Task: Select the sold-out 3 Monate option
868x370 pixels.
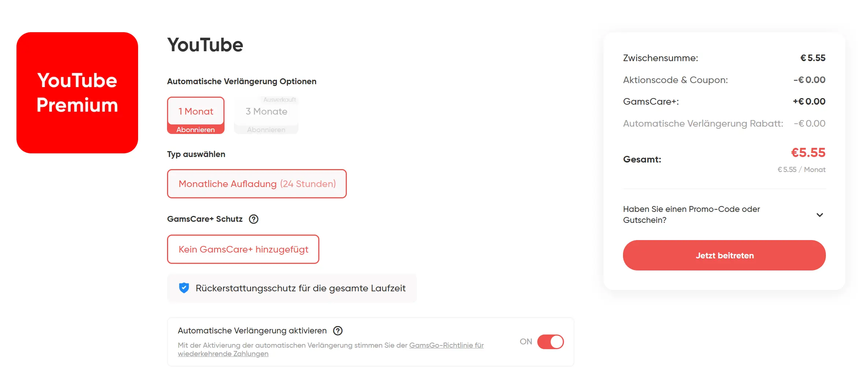Action: pyautogui.click(x=266, y=111)
